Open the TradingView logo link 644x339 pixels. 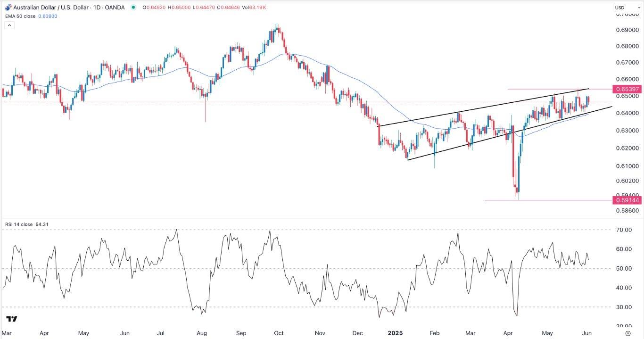tap(12, 319)
